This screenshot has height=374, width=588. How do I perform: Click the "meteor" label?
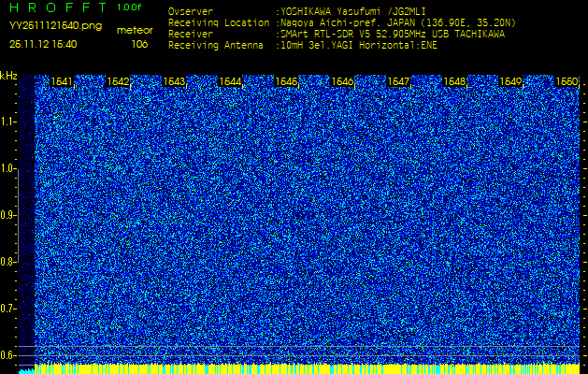pos(135,31)
